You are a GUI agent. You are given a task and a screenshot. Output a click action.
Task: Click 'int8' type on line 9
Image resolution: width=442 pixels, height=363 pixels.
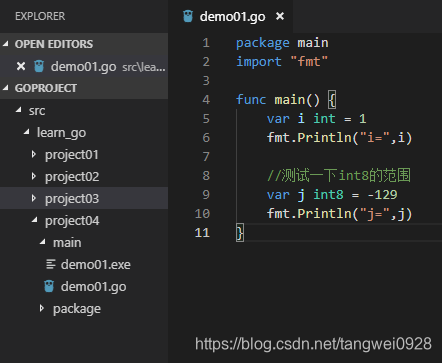pyautogui.click(x=328, y=195)
